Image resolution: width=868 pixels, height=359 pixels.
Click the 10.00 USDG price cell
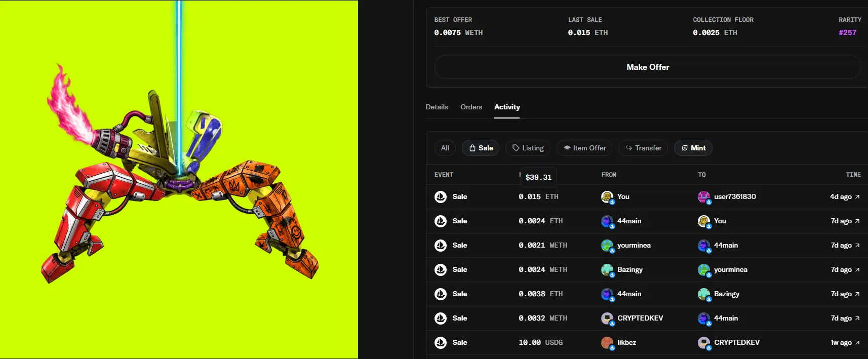tap(541, 343)
